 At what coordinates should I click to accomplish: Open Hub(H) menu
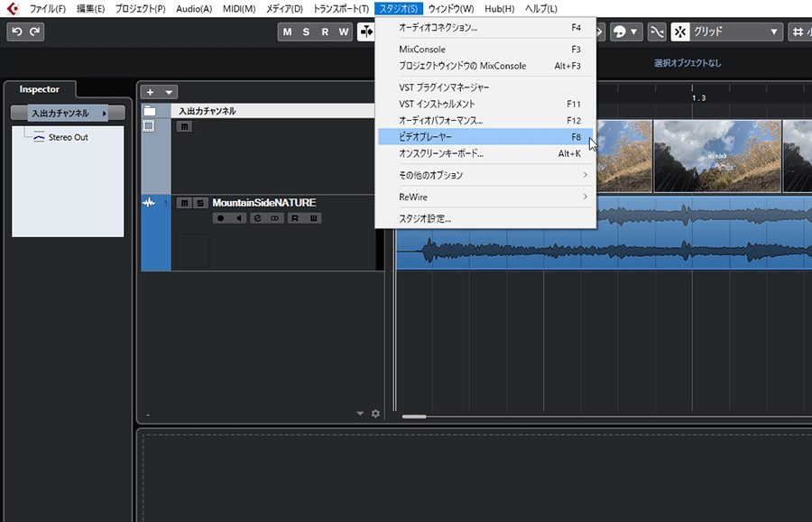(499, 9)
